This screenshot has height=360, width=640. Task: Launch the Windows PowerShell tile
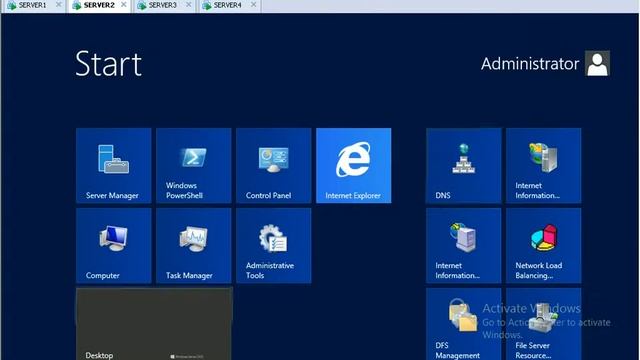[193, 165]
